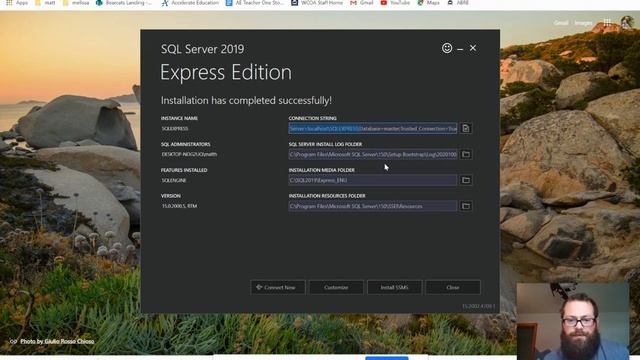This screenshot has width=640, height=360.
Task: Open the melissa bookmark folder
Action: click(76, 3)
